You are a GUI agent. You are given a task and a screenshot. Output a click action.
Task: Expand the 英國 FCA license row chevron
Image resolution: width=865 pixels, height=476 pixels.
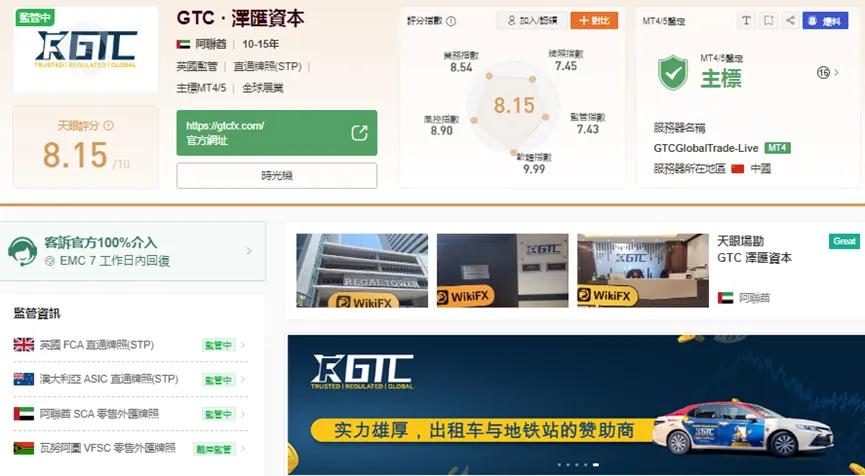[x=243, y=345]
